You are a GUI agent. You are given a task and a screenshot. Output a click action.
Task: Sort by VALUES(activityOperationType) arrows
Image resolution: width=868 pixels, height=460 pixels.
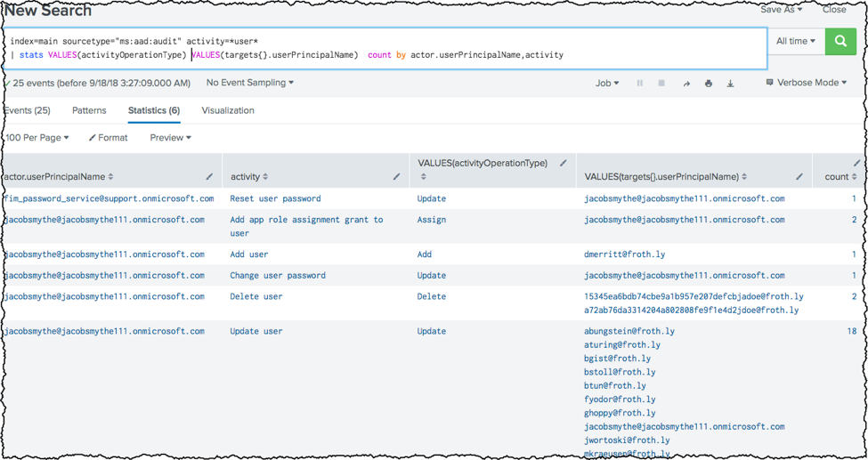424,176
